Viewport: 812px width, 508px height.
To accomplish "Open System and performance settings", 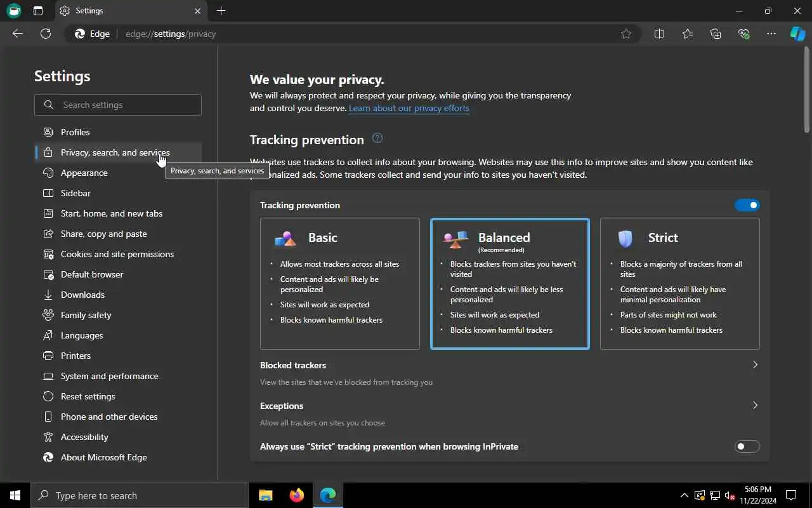I will coord(118,376).
